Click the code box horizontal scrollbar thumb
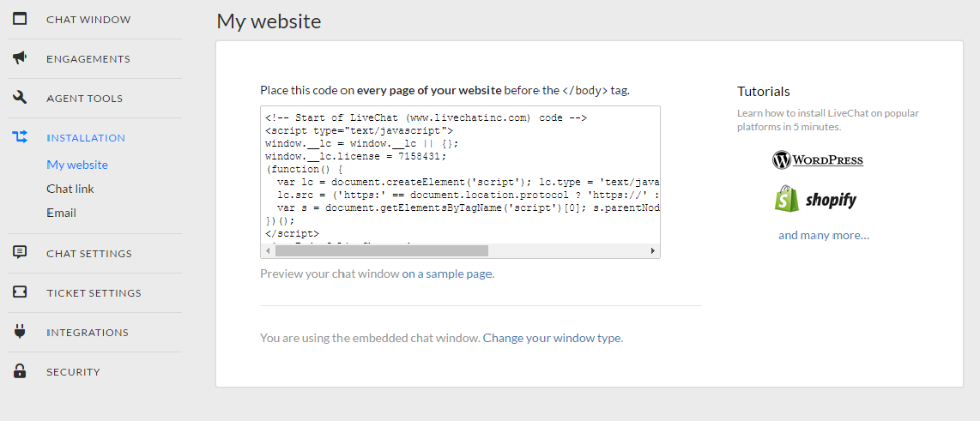 coord(381,250)
